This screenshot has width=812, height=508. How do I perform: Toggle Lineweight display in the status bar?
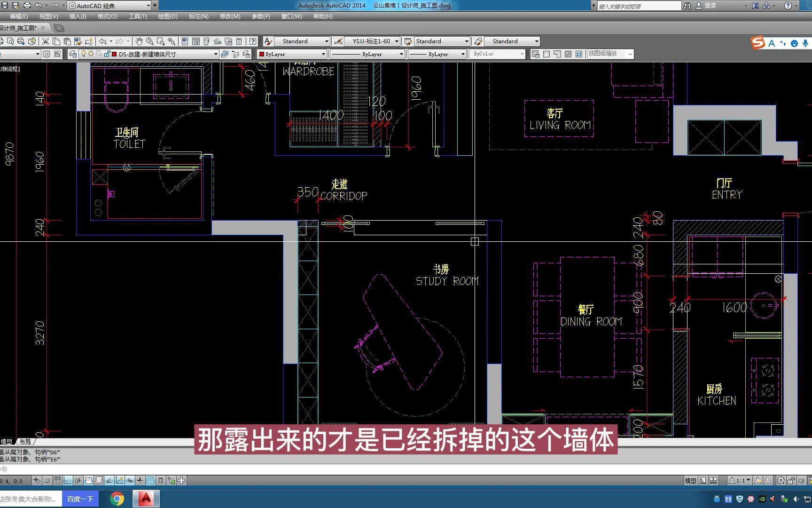coord(140,480)
